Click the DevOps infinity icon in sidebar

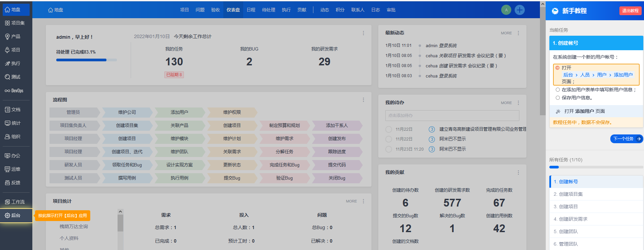[7, 91]
